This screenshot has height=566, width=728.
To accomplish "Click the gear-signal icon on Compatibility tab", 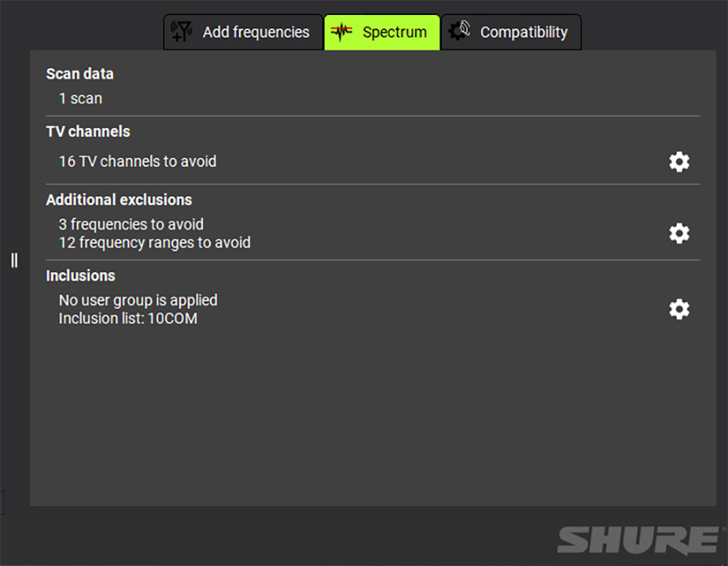I will click(x=458, y=31).
